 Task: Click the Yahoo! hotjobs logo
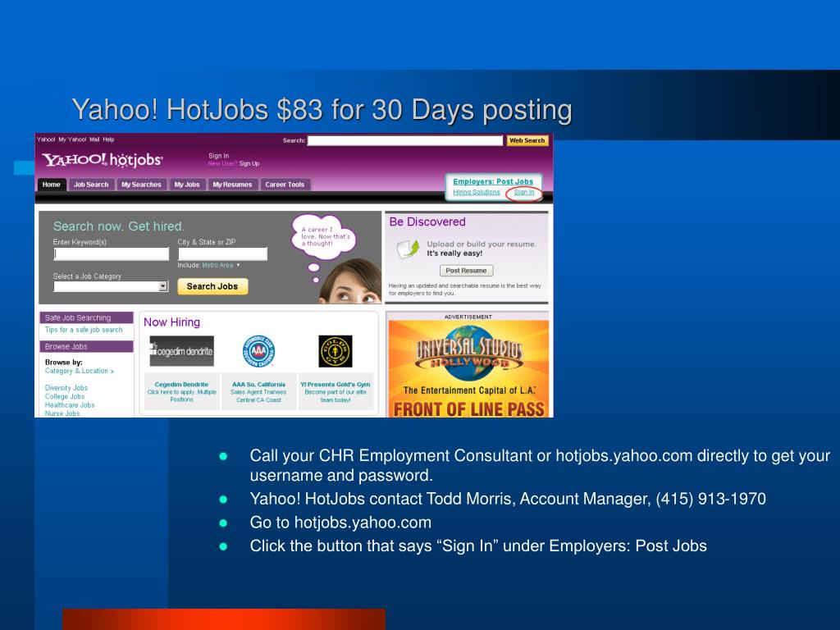click(x=103, y=160)
